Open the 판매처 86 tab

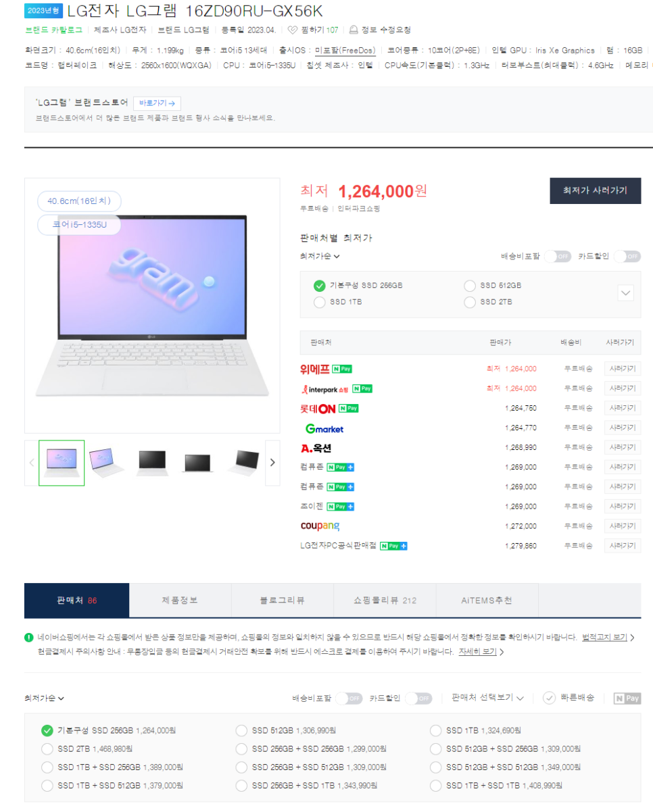(77, 601)
